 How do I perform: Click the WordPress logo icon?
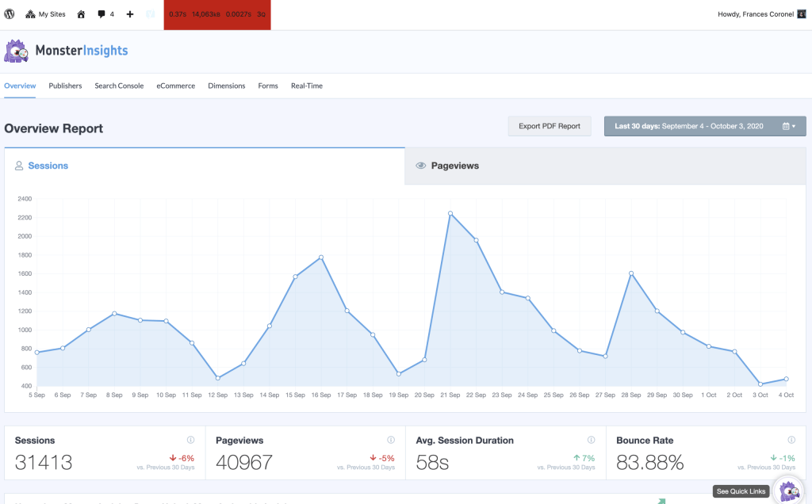click(x=10, y=14)
